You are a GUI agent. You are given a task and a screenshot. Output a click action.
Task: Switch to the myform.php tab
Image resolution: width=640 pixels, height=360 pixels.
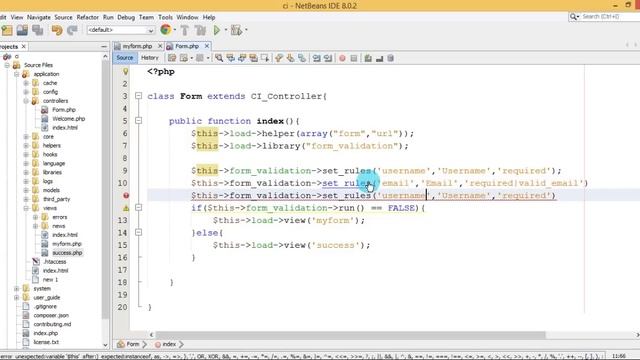point(137,47)
